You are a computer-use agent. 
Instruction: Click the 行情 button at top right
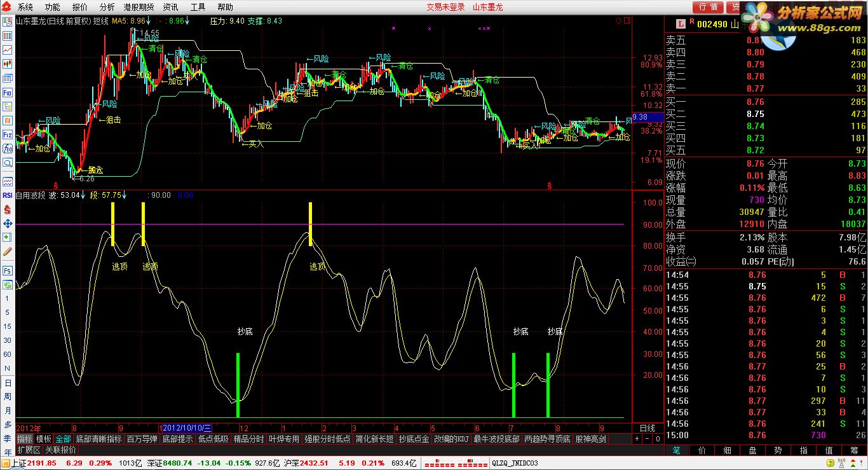point(709,7)
